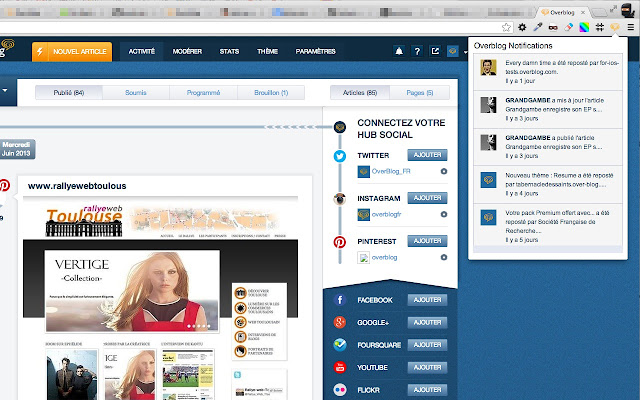
Task: Click the Facebook icon in social list
Action: (340, 300)
